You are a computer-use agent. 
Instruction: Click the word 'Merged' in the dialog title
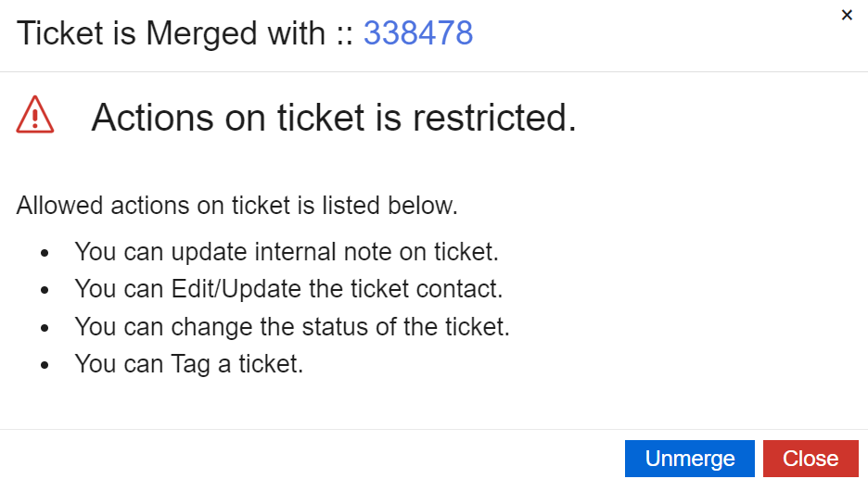201,33
